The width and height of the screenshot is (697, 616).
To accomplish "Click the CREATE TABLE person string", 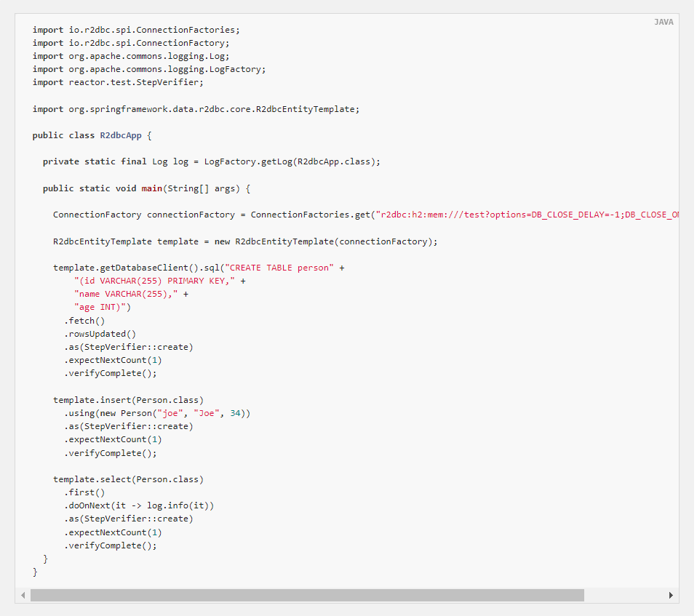I will 280,267.
